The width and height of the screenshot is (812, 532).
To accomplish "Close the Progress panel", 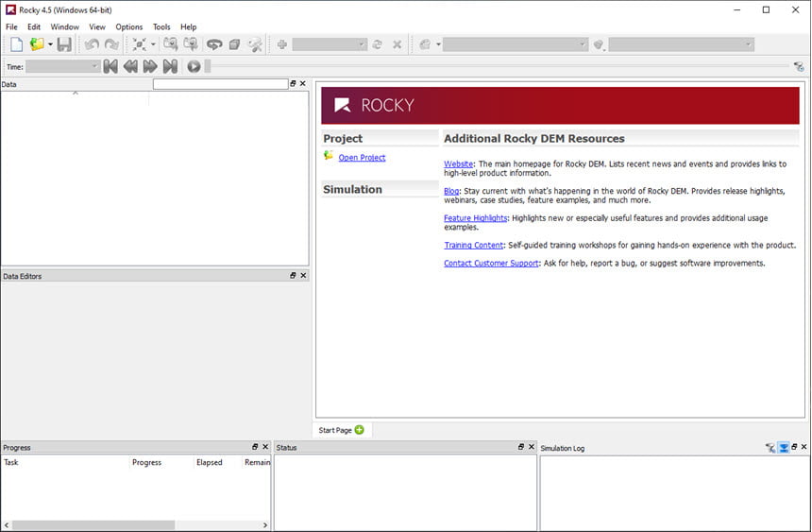I will (x=265, y=446).
